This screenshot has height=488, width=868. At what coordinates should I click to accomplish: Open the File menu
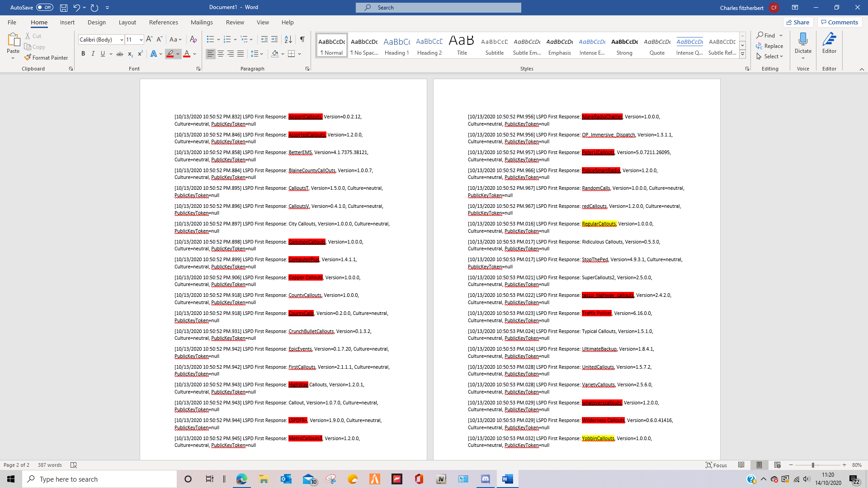[x=12, y=22]
